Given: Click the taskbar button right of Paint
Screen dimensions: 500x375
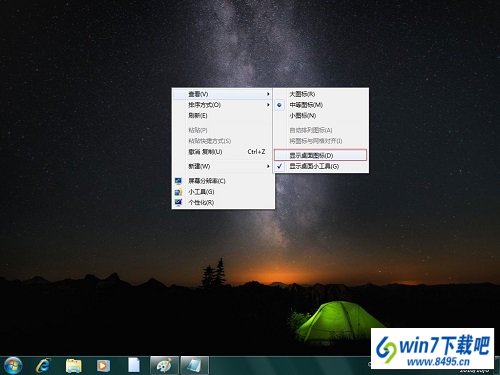Looking at the screenshot, I should coord(195,366).
